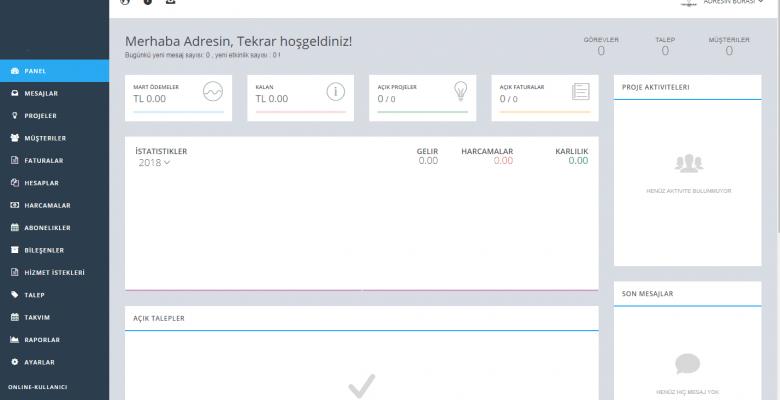780x400 pixels.
Task: Click the Müşteriler counter in the header
Action: pyautogui.click(x=728, y=46)
